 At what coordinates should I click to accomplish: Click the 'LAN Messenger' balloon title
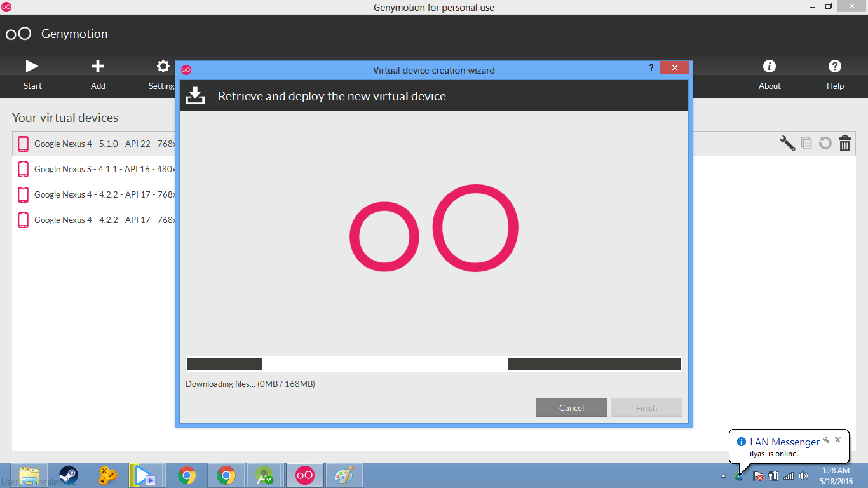coord(785,442)
